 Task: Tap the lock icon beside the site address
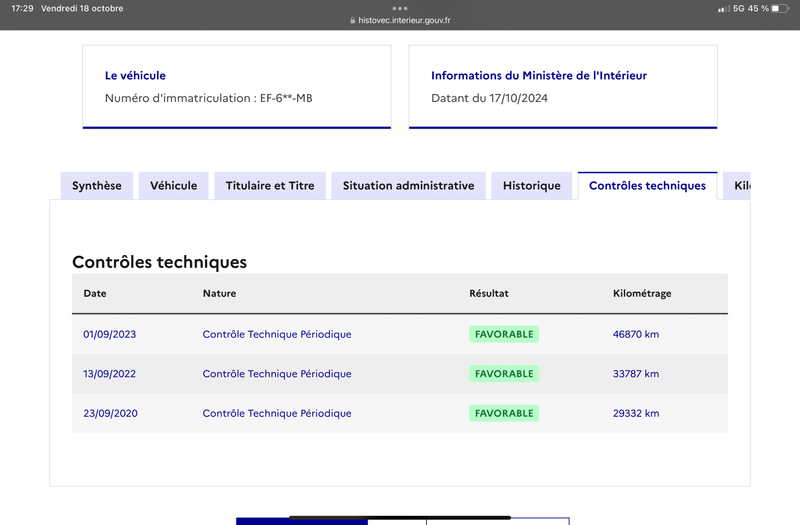[353, 20]
